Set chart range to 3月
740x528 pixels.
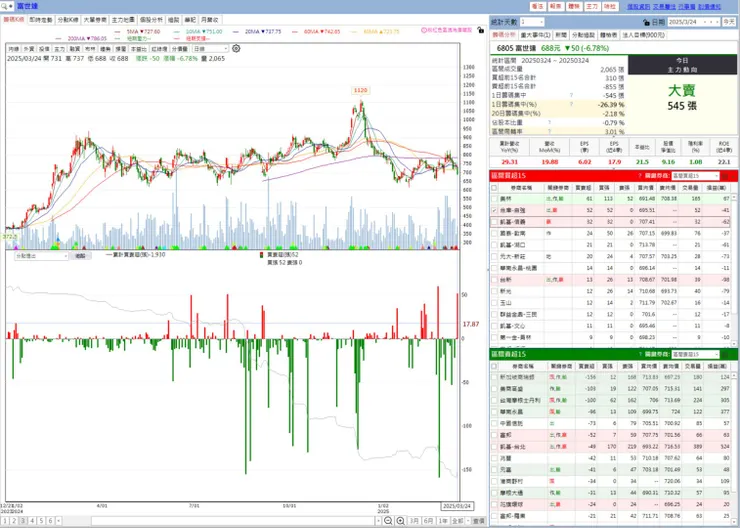414,521
